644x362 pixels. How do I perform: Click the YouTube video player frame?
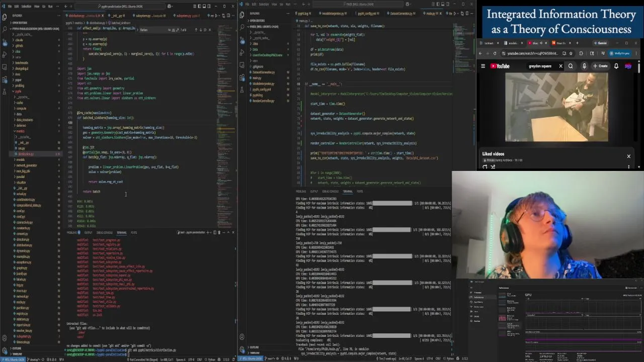557,107
